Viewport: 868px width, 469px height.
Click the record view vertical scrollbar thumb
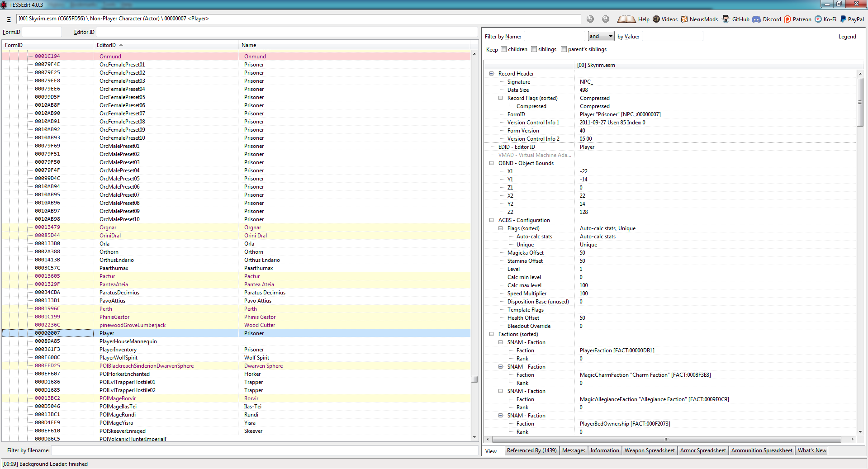click(860, 102)
